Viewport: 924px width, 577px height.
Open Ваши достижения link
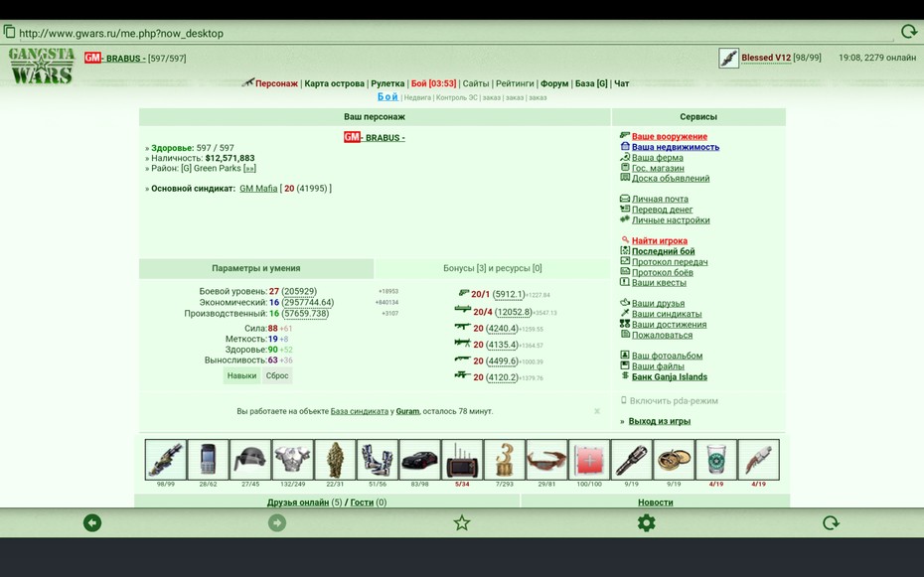coord(669,325)
